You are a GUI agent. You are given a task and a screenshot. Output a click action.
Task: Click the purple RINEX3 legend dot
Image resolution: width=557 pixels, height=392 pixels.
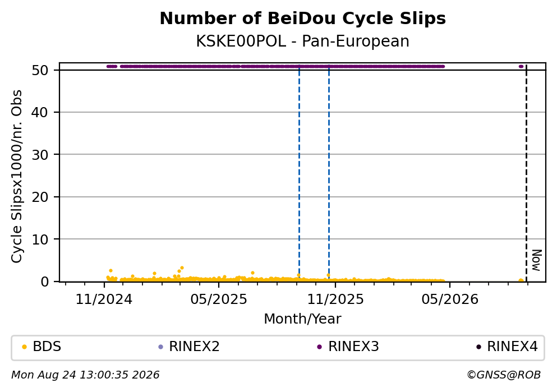(319, 347)
